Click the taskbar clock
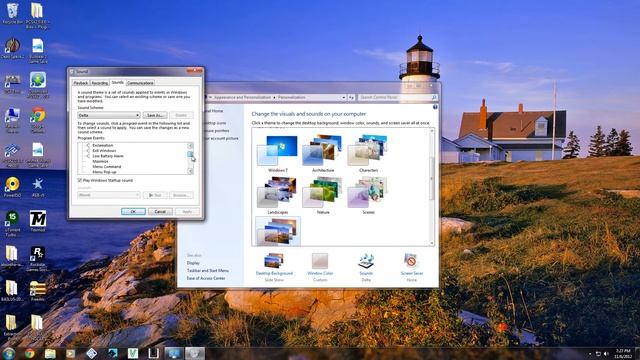This screenshot has width=640, height=360. [623, 353]
